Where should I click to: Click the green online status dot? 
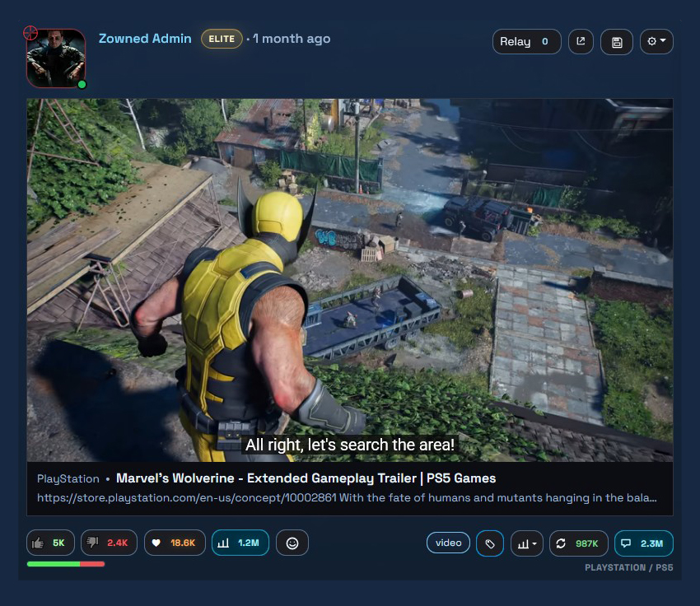point(82,84)
